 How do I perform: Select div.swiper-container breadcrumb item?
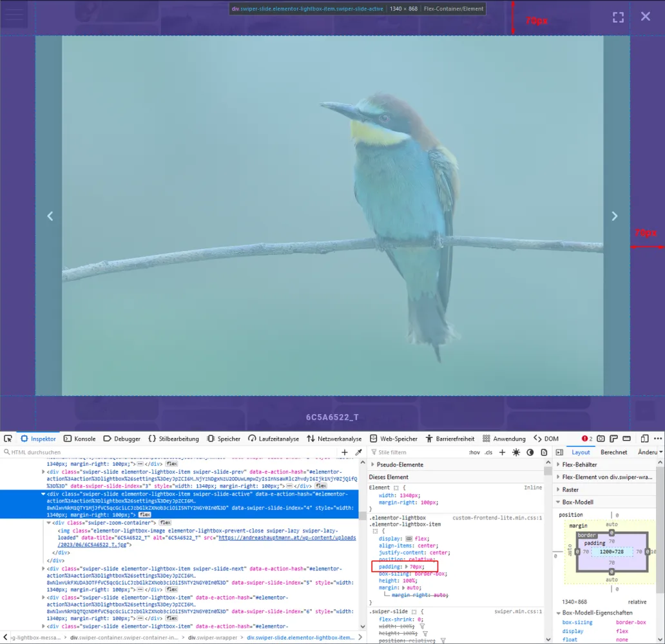point(124,638)
